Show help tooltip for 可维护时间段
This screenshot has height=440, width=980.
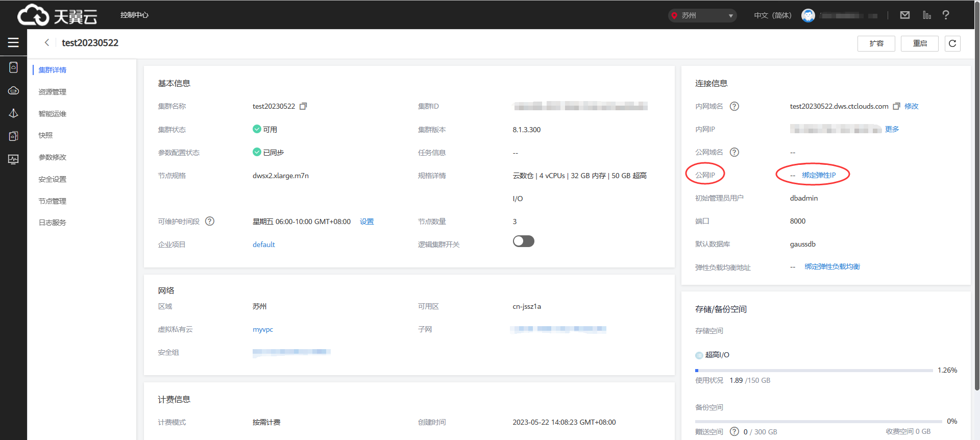click(x=210, y=222)
